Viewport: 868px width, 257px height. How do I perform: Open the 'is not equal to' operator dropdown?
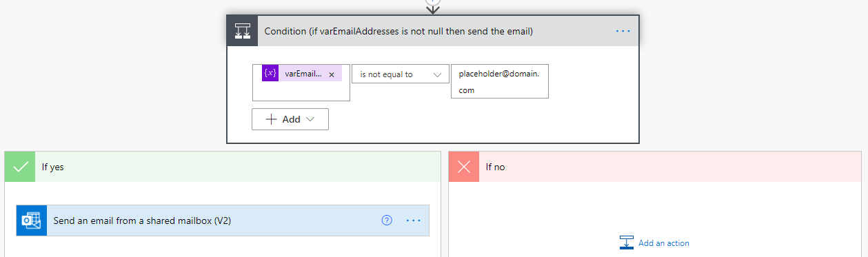tap(401, 74)
